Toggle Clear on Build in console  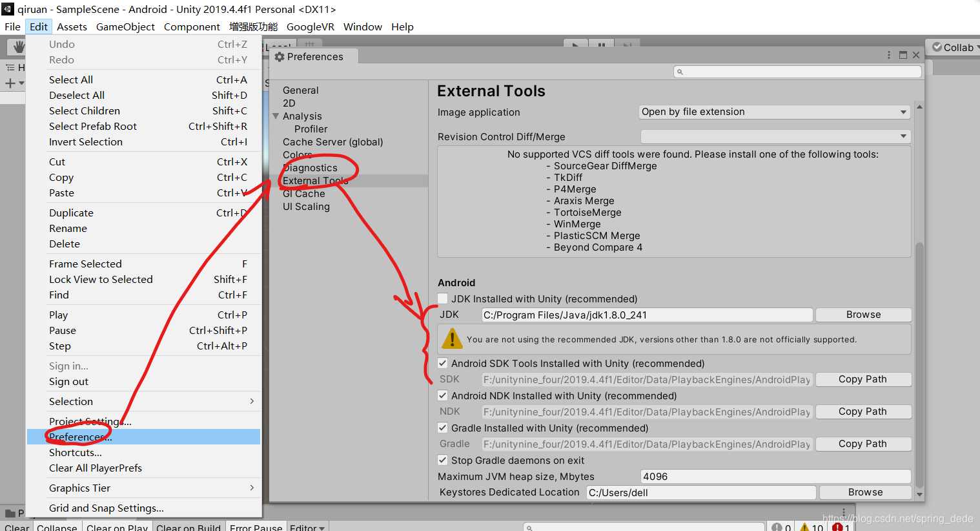point(189,527)
